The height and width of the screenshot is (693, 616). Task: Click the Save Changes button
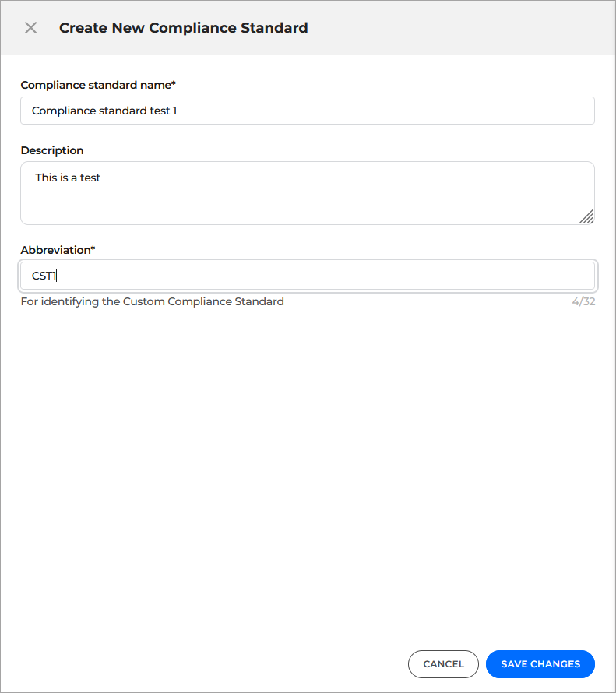(x=540, y=664)
